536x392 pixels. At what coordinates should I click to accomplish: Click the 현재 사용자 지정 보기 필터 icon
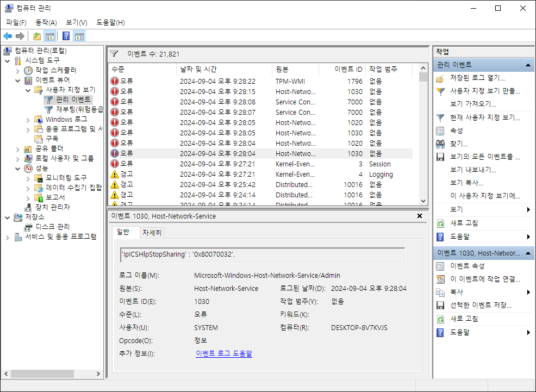click(440, 118)
